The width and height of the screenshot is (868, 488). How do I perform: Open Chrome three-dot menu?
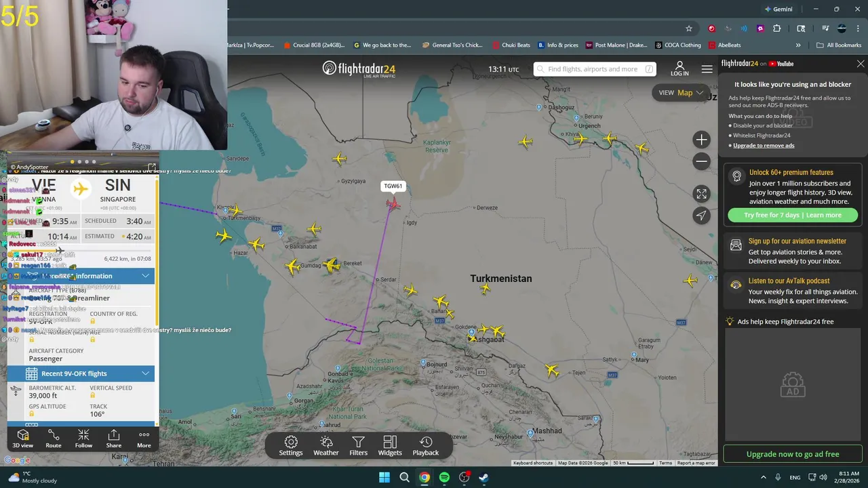[x=857, y=28]
